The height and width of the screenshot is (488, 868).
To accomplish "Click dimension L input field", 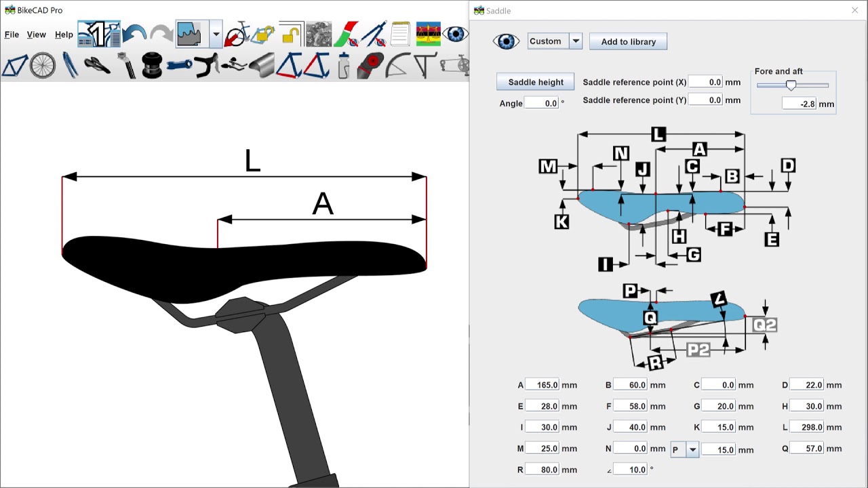I will point(807,427).
